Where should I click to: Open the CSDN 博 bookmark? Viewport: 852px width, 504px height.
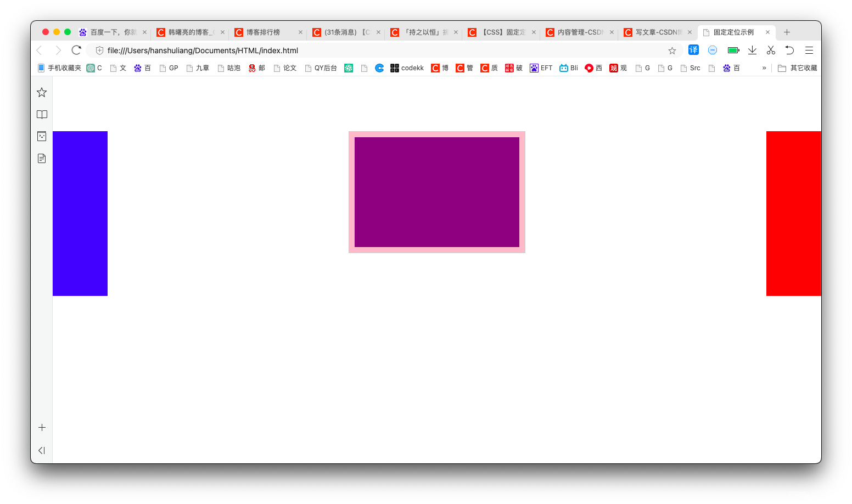coord(440,68)
